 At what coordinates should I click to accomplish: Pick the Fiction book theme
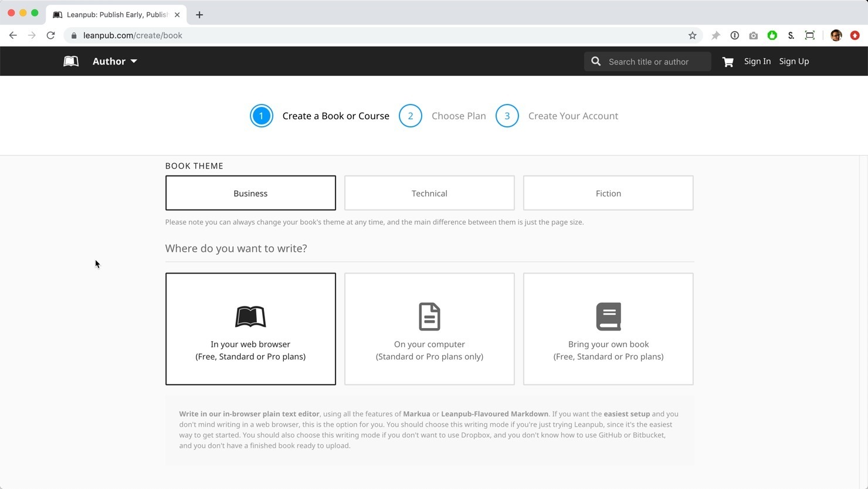pyautogui.click(x=608, y=193)
